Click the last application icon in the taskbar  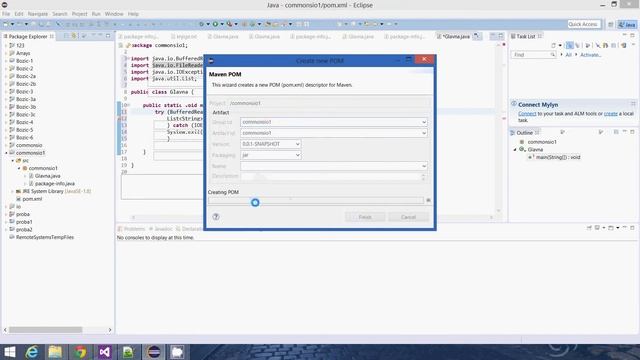(x=177, y=352)
